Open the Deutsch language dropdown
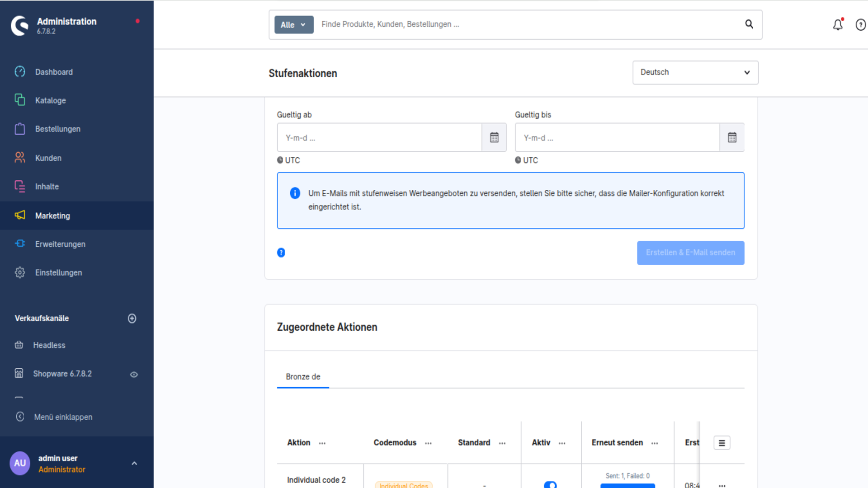The width and height of the screenshot is (868, 488). (x=695, y=72)
